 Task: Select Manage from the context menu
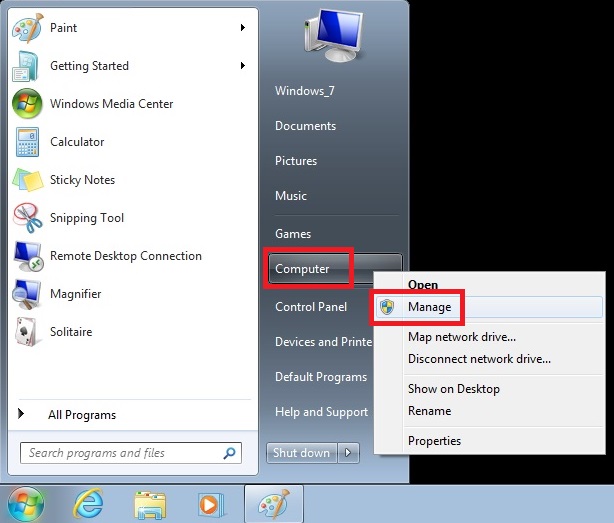488,307
